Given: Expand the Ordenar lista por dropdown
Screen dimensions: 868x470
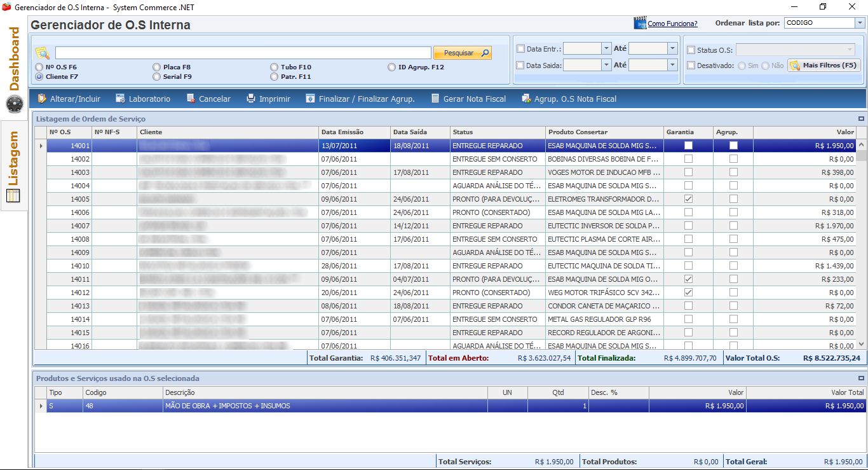Looking at the screenshot, I should (x=859, y=23).
